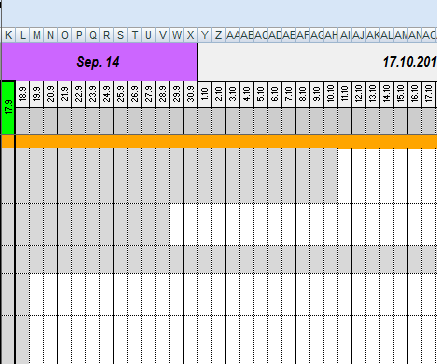Click the 9.10 date cell
Screen dimensions: 437x364
click(317, 94)
